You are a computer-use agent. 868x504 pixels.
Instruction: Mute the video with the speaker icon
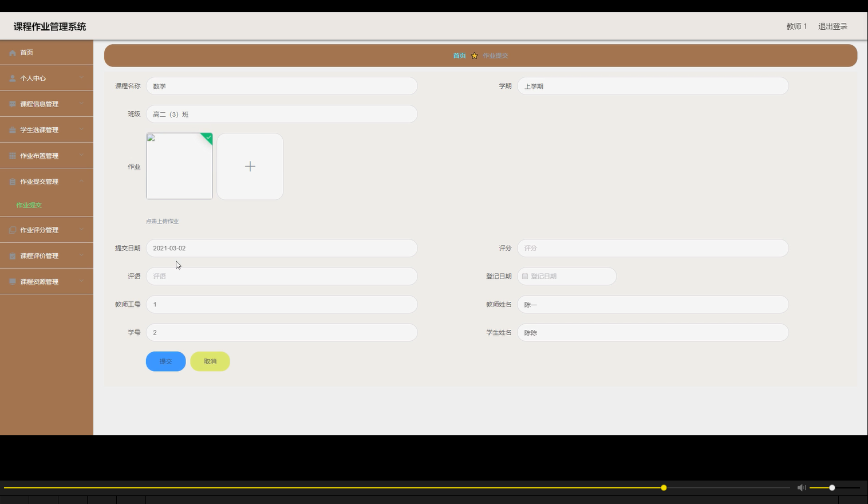click(x=801, y=487)
